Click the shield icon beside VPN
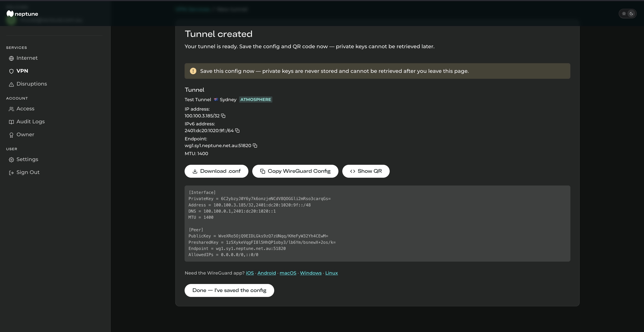The height and width of the screenshot is (332, 644). click(11, 72)
